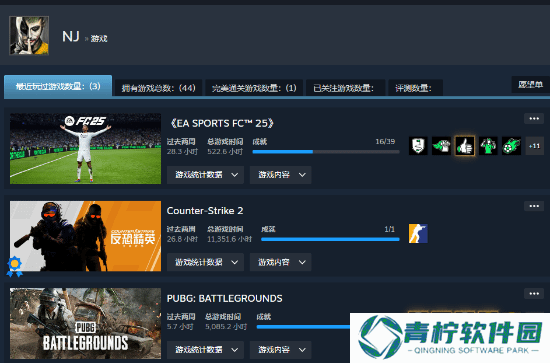The height and width of the screenshot is (363, 550).
Task: Show the +11 more achievements for FC 25
Action: (x=535, y=146)
